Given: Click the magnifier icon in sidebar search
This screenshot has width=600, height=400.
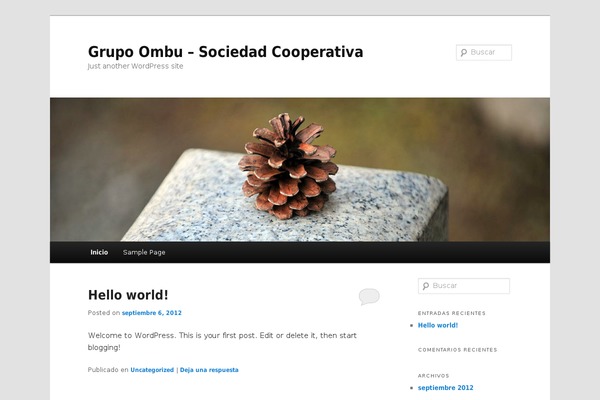Looking at the screenshot, I should pos(426,286).
